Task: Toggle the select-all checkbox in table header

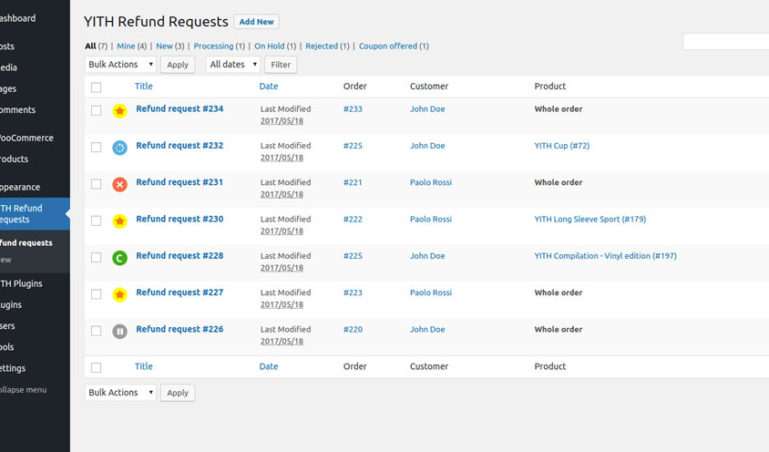Action: click(x=96, y=87)
